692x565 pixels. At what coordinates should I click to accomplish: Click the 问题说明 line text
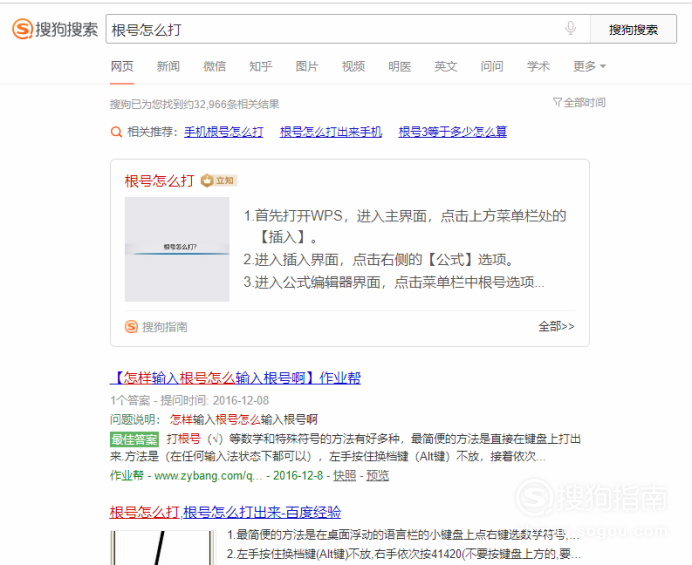(214, 419)
